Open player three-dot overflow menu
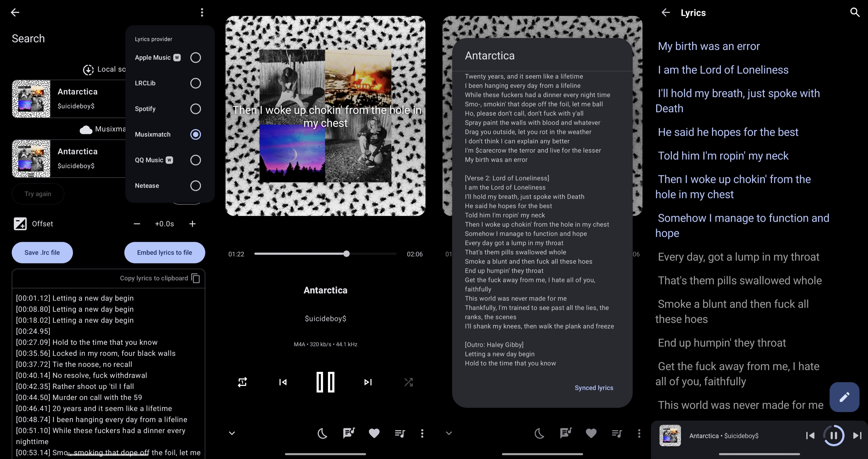Screen dimensions: 868x459 click(x=422, y=433)
